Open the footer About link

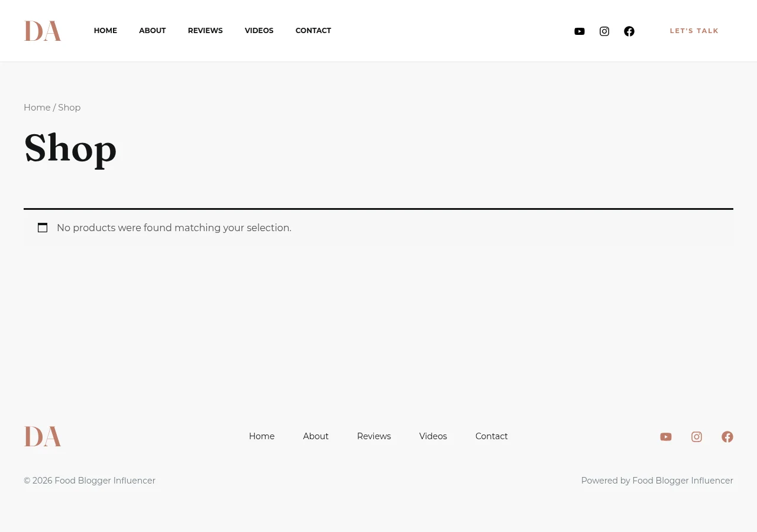tap(316, 436)
